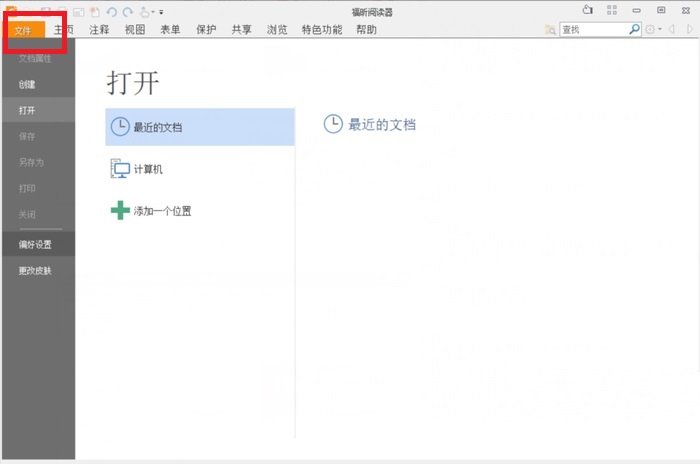Click the blue magnifier search icon
The width and height of the screenshot is (700, 464).
634,29
